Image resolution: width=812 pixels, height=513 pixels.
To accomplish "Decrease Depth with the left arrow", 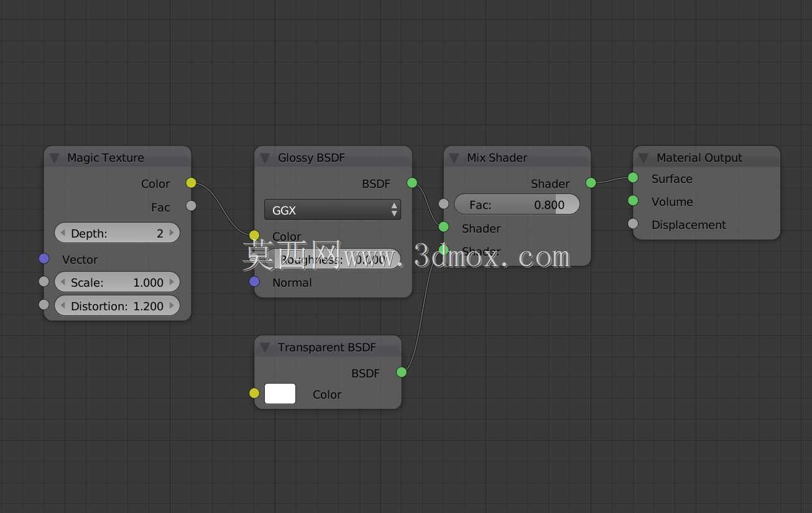I will pyautogui.click(x=63, y=233).
